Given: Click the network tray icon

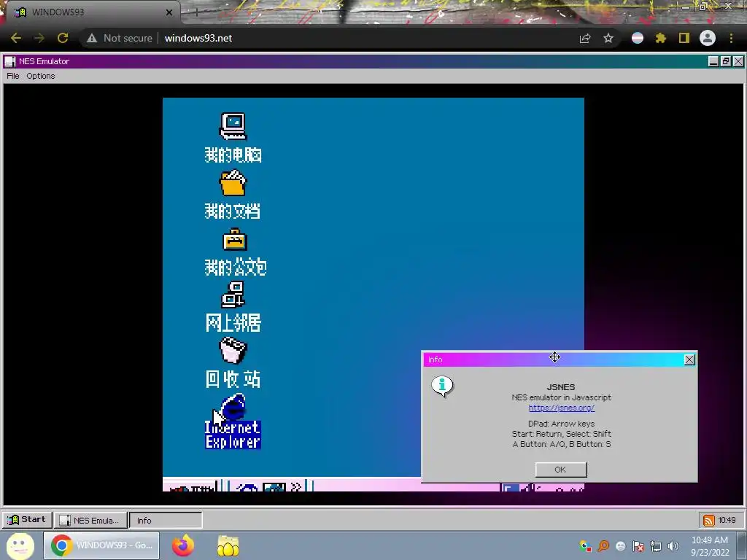Looking at the screenshot, I should [656, 546].
